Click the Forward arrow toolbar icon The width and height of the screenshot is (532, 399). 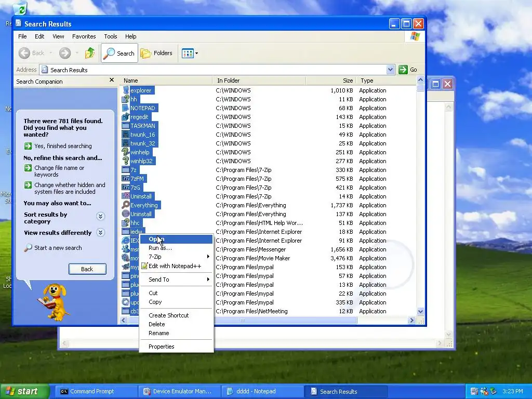(65, 53)
